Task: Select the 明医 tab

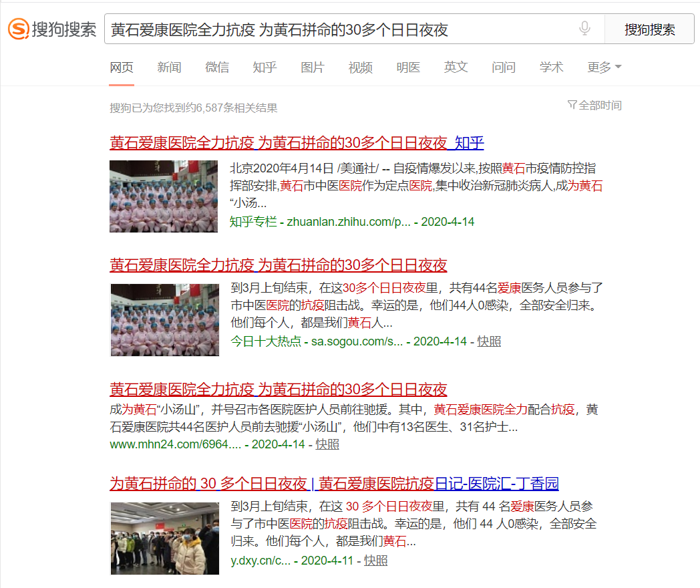Action: [408, 67]
